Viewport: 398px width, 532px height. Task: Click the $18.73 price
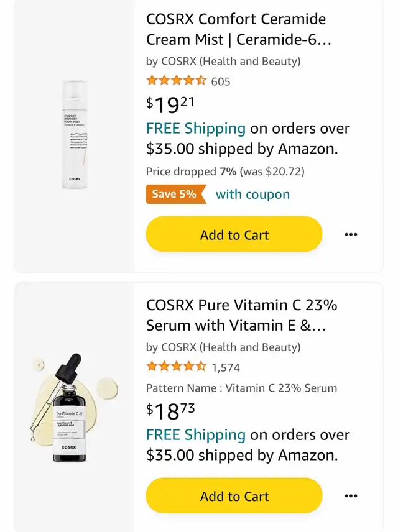[x=170, y=410]
